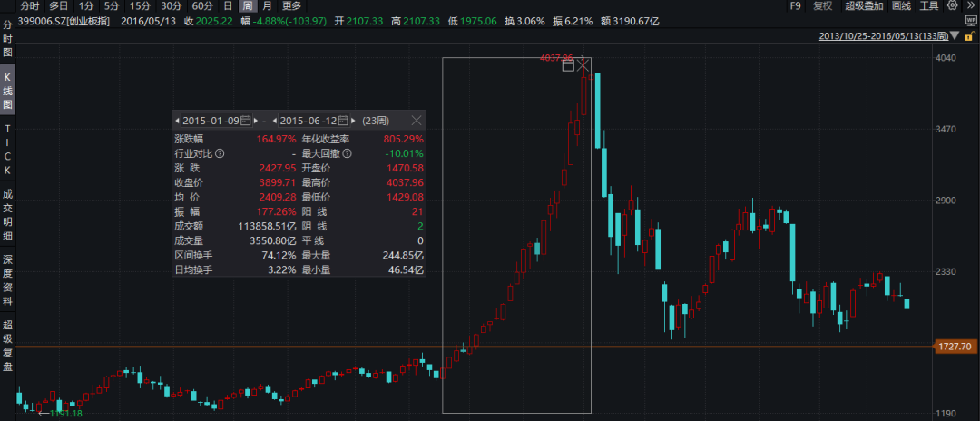Viewport: 980px width, 421px height.
Task: Open calendar for end date 2015-06-12
Action: (x=343, y=121)
